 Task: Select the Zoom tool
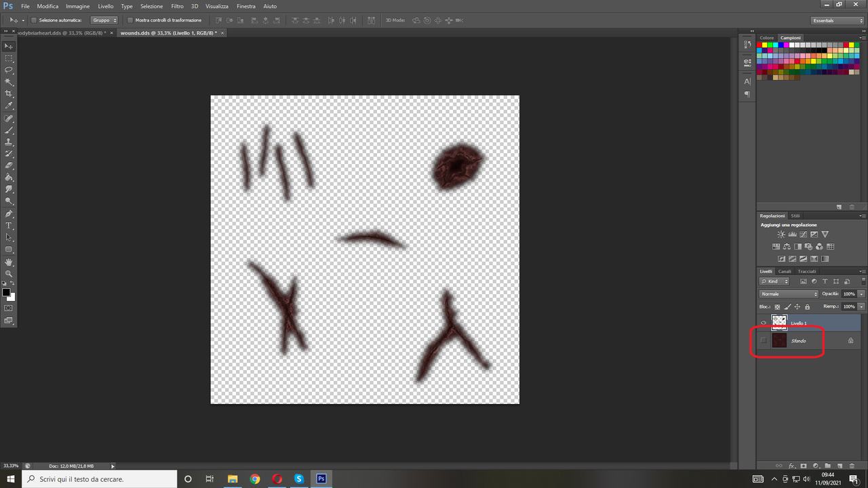(9, 273)
